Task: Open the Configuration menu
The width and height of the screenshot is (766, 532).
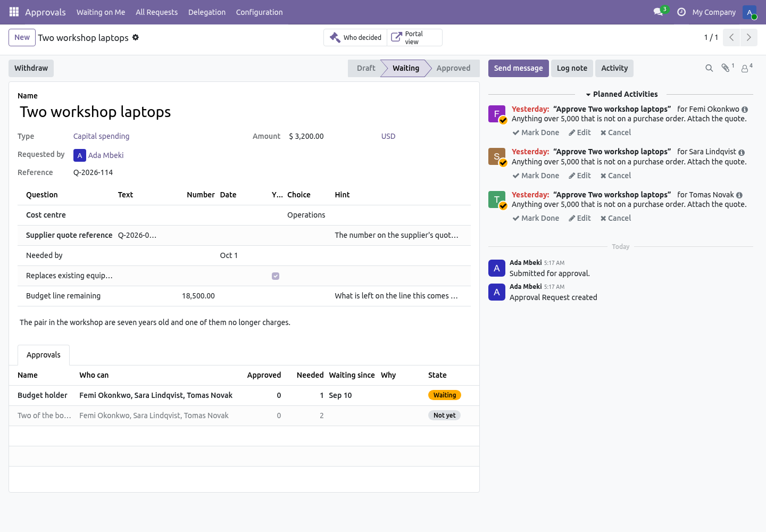Action: 260,12
